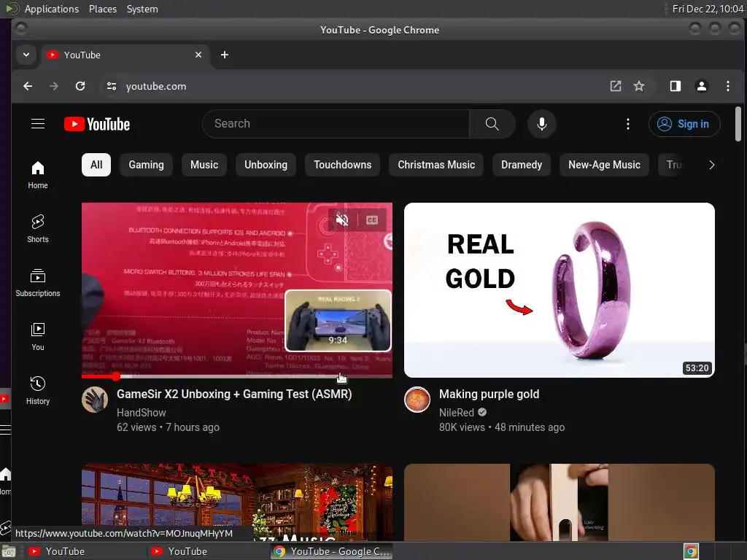Click Chrome icon in system tray

click(691, 551)
